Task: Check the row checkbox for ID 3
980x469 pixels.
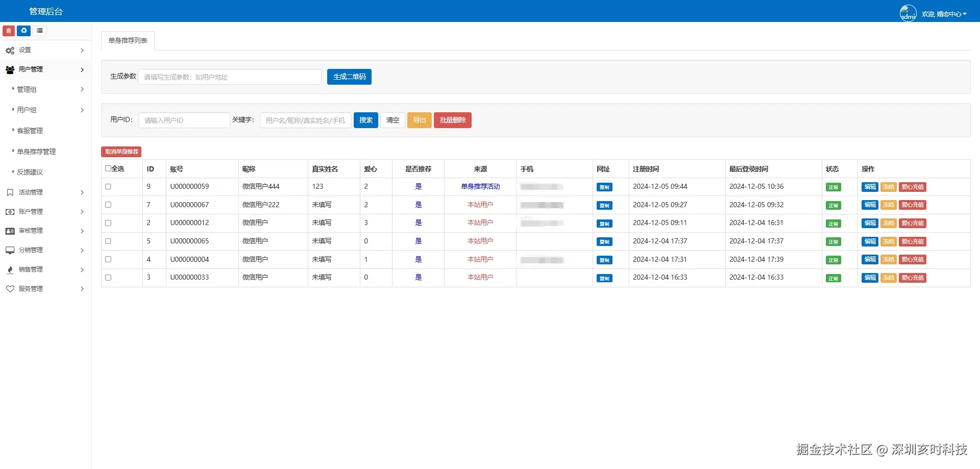Action: tap(108, 278)
